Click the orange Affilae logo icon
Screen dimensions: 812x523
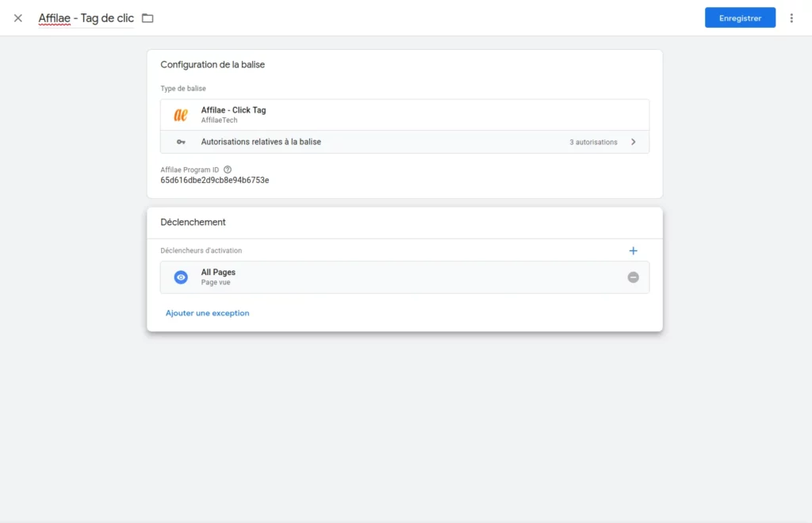181,115
